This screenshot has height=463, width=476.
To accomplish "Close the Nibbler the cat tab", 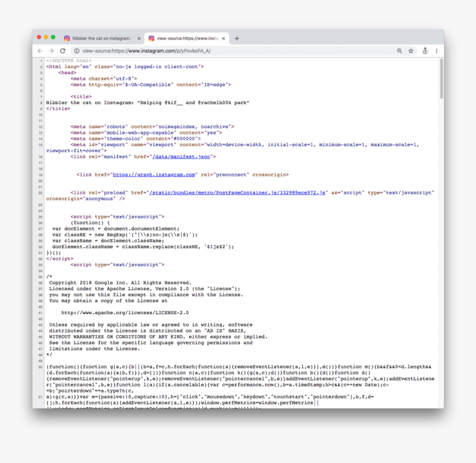I will (139, 39).
